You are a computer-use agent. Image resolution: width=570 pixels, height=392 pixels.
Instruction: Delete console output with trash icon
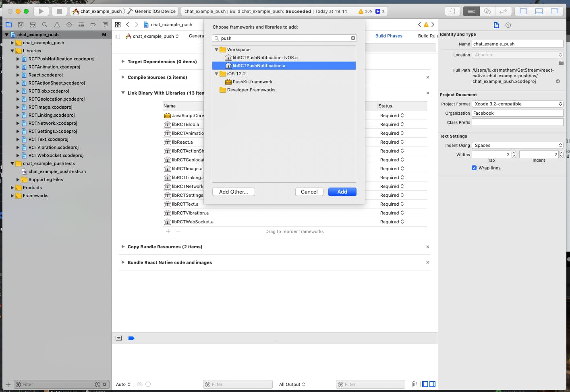(414, 384)
